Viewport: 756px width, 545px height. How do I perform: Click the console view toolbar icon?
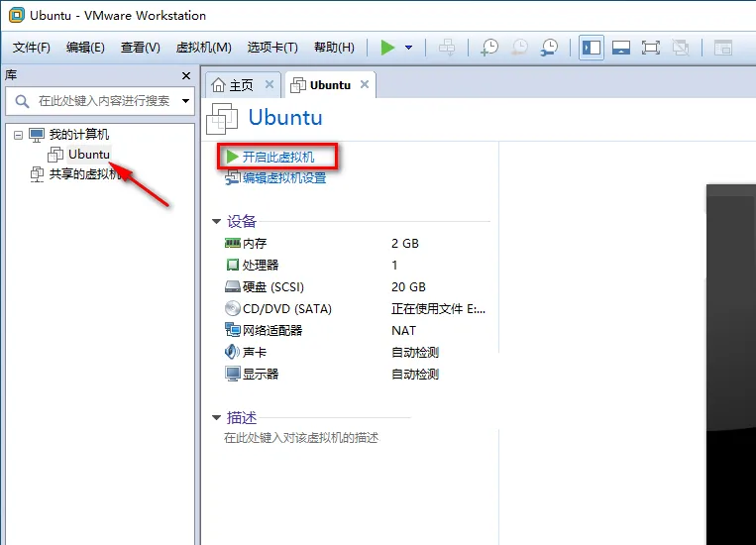pyautogui.click(x=723, y=48)
